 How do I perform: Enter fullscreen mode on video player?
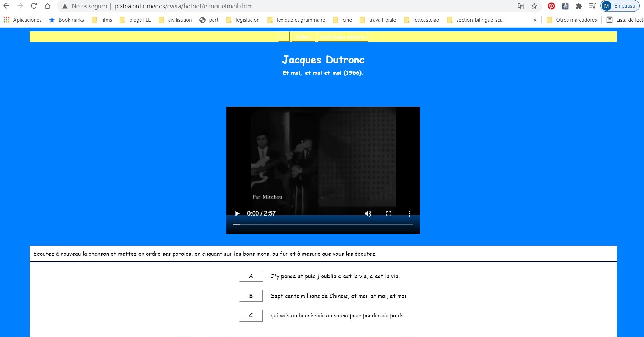(x=389, y=213)
